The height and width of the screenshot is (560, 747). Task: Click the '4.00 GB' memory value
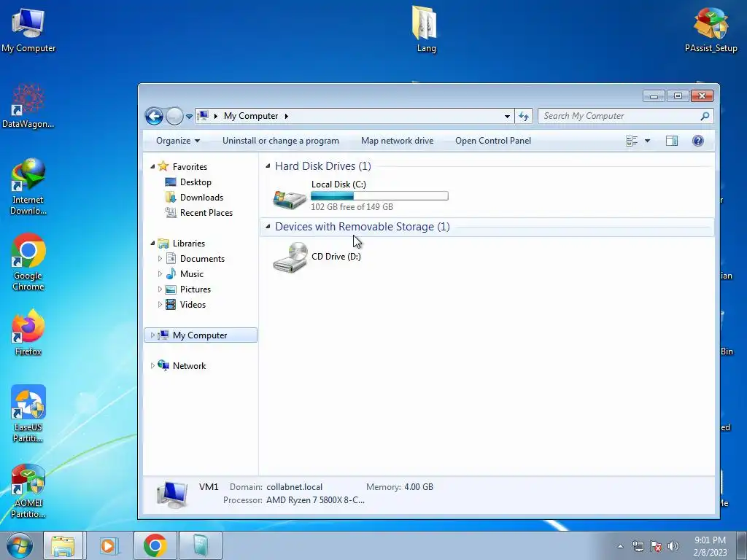tap(419, 486)
